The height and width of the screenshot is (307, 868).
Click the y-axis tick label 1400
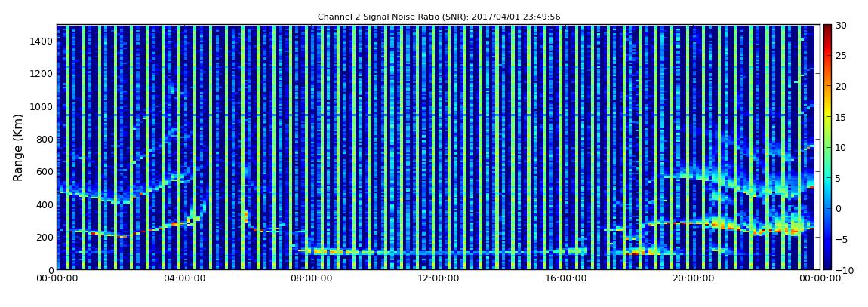(x=42, y=41)
